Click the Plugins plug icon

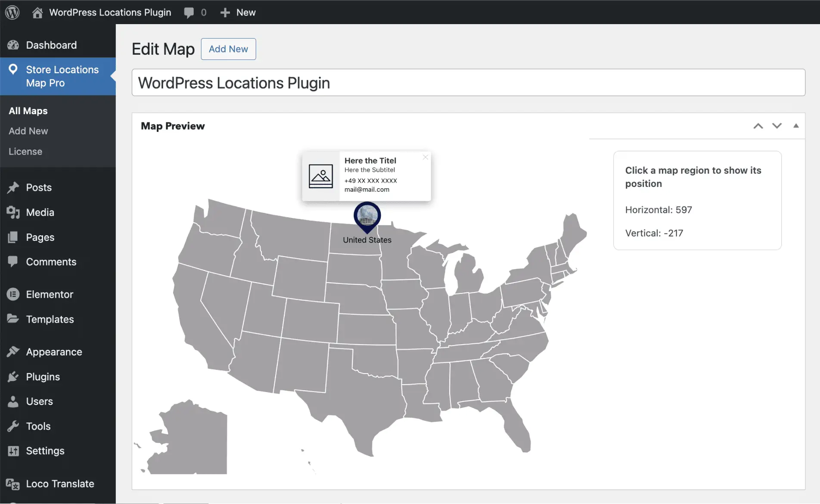(13, 376)
